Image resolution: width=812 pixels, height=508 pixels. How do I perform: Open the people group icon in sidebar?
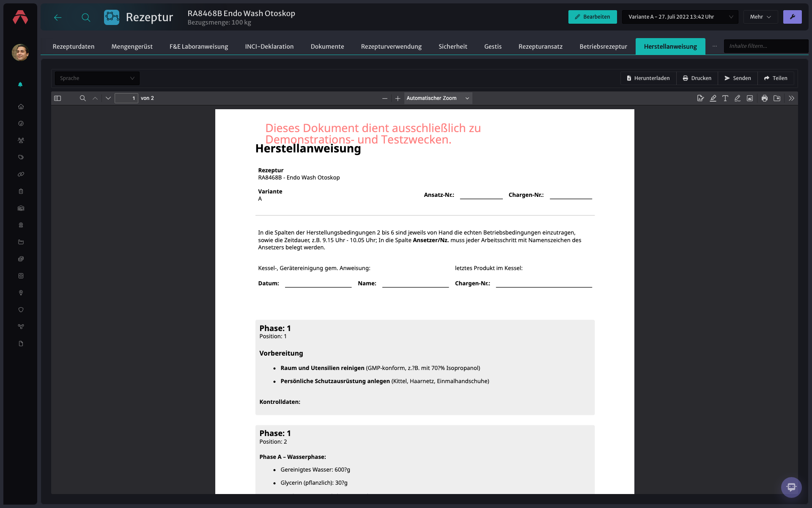21,141
